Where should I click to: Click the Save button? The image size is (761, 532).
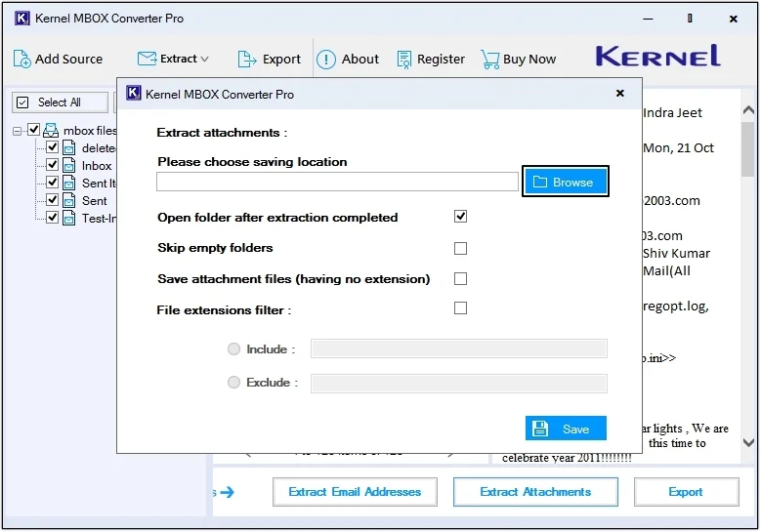(566, 429)
